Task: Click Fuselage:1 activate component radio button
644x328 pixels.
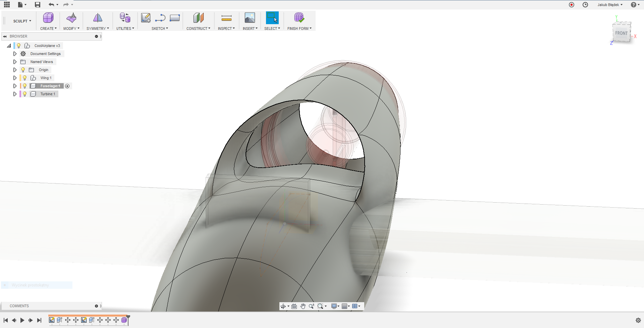Action: (67, 86)
